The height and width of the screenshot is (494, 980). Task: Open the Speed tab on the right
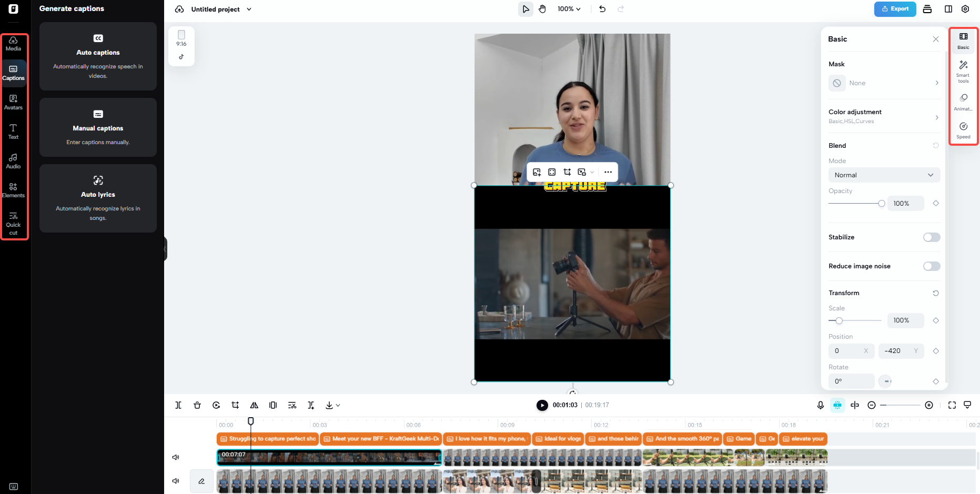click(x=963, y=130)
